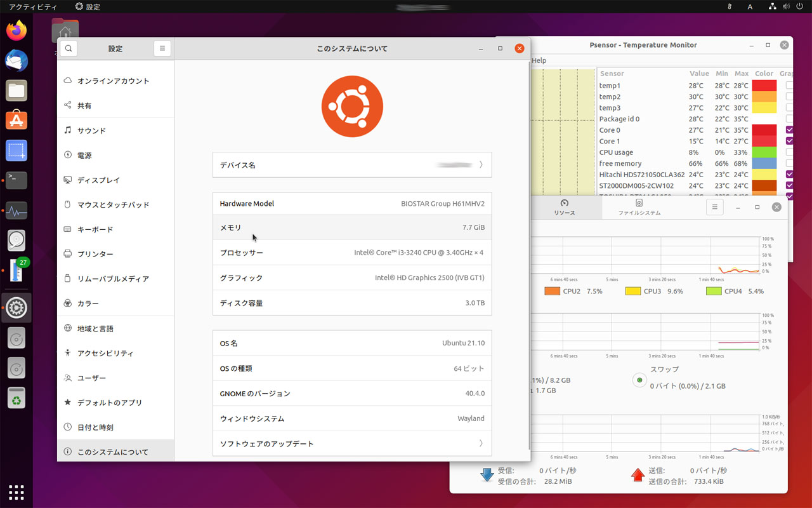Image resolution: width=812 pixels, height=508 pixels.
Task: Uncheck graph checkbox for Core 0
Action: (x=790, y=130)
